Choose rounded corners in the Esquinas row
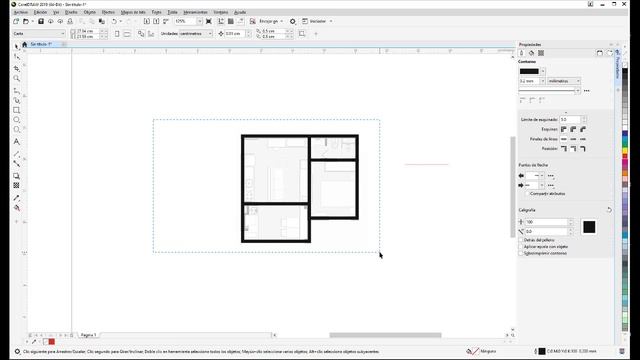640x360 pixels. click(573, 129)
